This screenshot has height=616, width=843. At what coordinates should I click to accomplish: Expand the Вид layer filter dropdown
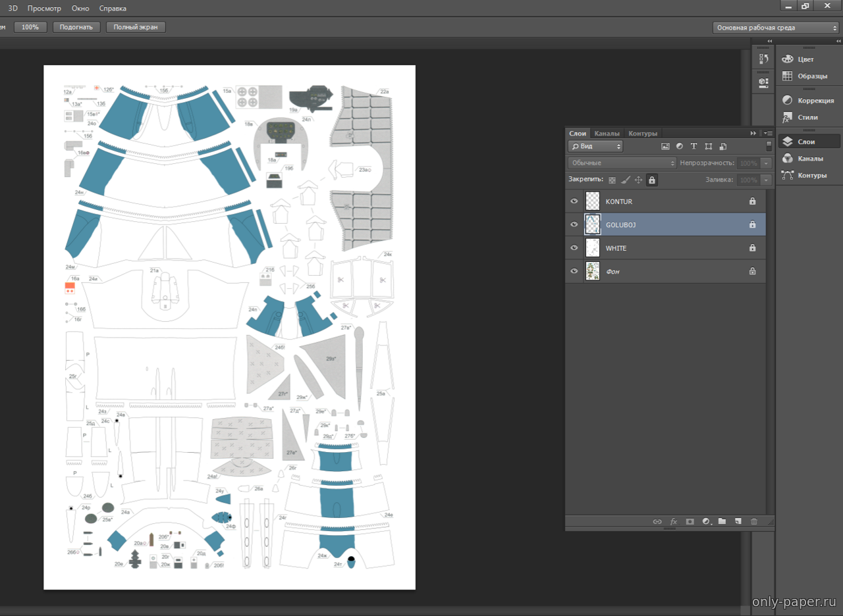click(595, 146)
